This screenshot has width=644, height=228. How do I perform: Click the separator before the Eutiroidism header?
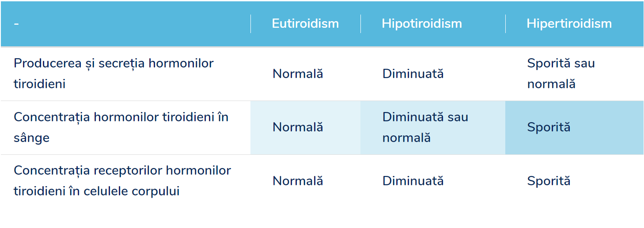click(x=250, y=24)
